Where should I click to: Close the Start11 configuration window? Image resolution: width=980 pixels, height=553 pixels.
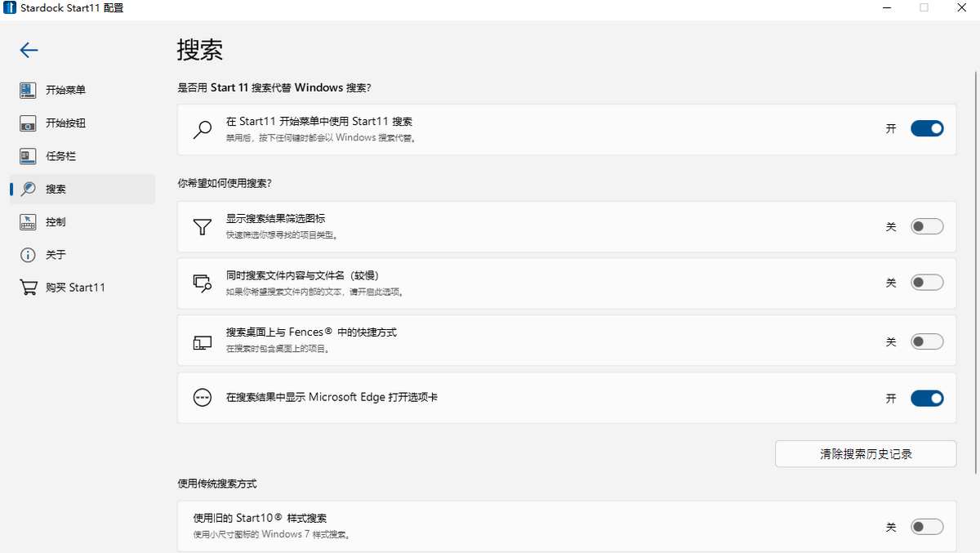click(961, 7)
